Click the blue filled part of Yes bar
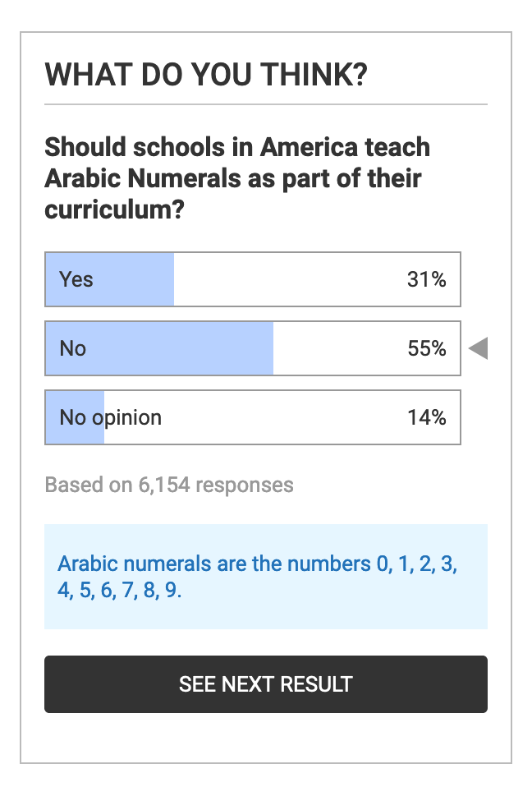 tap(131, 279)
